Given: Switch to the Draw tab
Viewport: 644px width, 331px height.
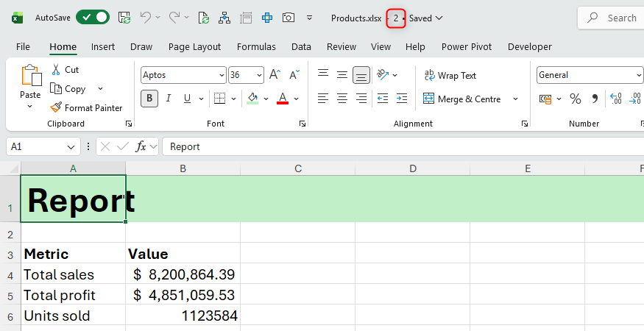Looking at the screenshot, I should point(141,47).
